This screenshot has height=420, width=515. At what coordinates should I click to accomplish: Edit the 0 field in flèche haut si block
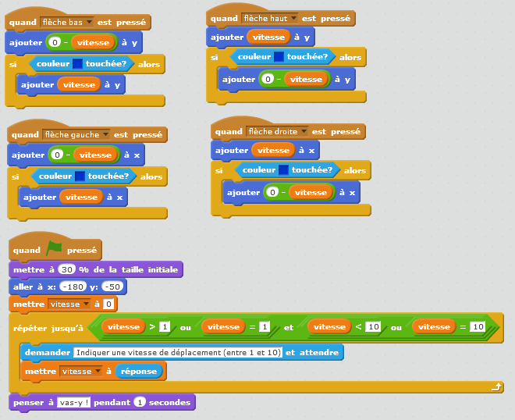pos(268,79)
